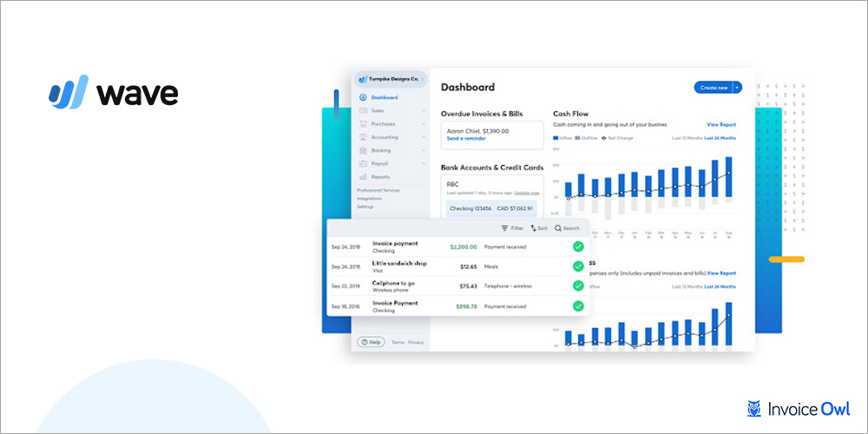Click the Sales card icon in sidebar

point(363,111)
